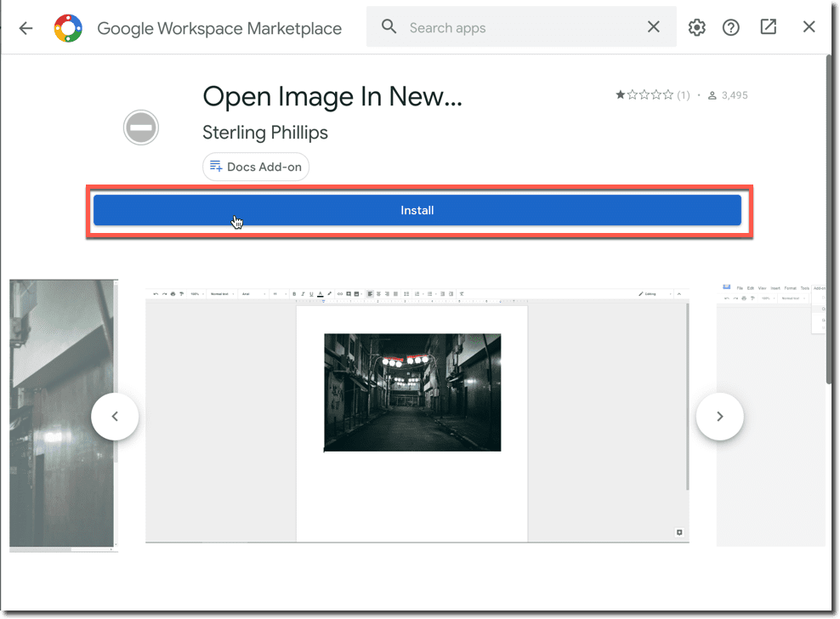Show the previous screenshot with the left arrow
Viewport: 840px width, 619px height.
pos(115,416)
